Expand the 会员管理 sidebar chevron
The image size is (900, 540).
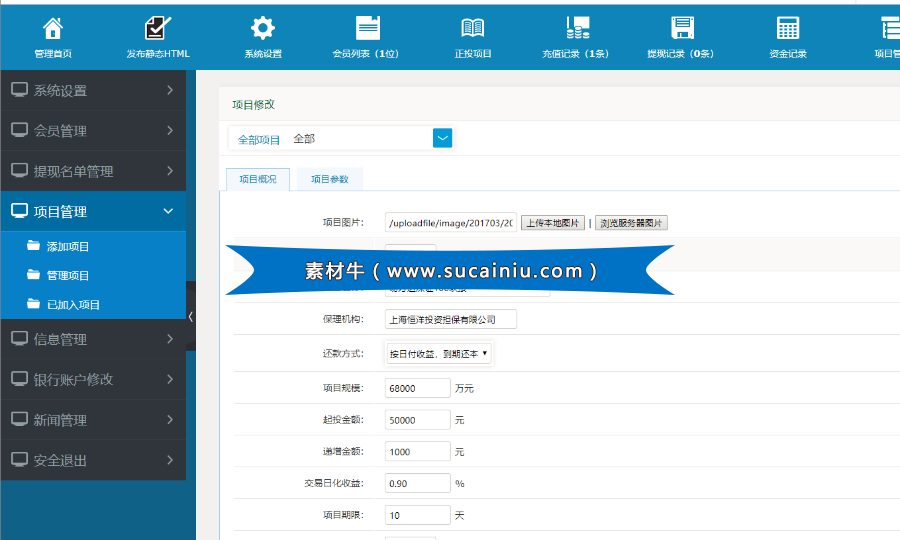click(x=170, y=130)
